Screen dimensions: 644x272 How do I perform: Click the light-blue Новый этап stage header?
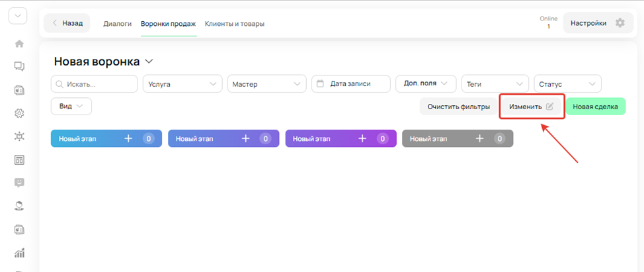pos(106,138)
